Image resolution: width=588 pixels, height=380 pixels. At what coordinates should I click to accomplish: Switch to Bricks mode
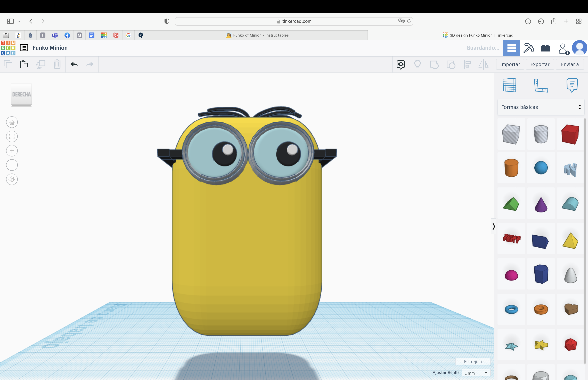pos(545,48)
